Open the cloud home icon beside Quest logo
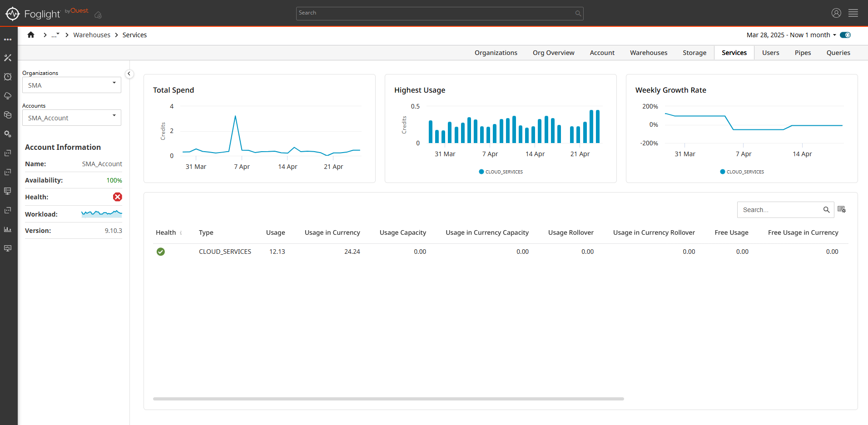This screenshot has width=868, height=425. [x=98, y=15]
